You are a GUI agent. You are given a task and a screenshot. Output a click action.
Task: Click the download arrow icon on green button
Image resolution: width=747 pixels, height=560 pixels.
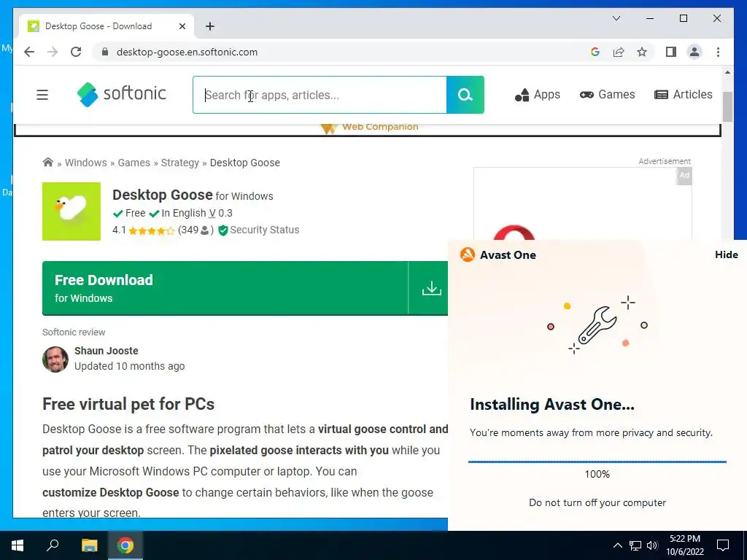(x=432, y=288)
